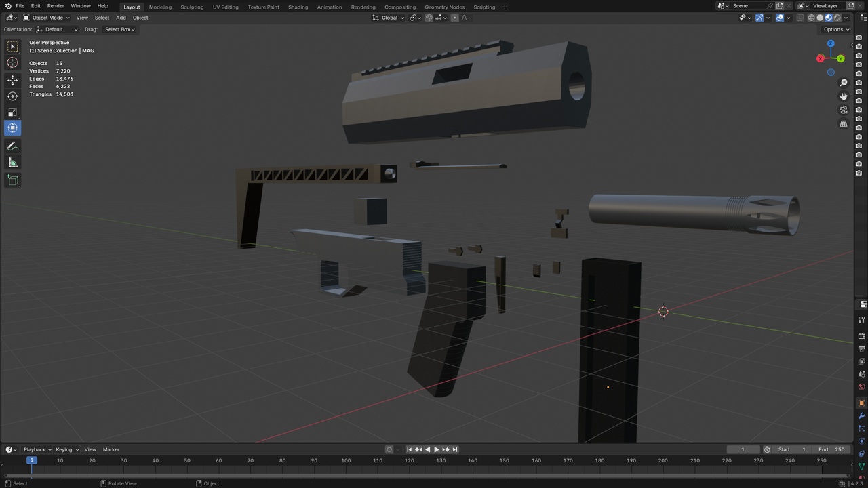Pick the Measure tool

tap(12, 162)
